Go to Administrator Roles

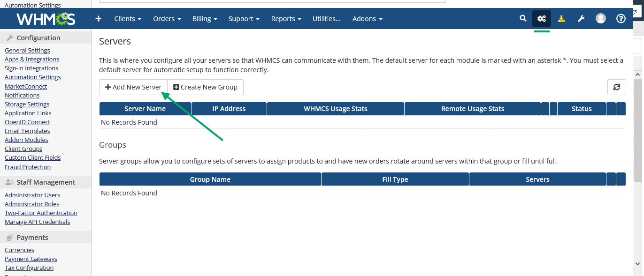[x=32, y=204]
